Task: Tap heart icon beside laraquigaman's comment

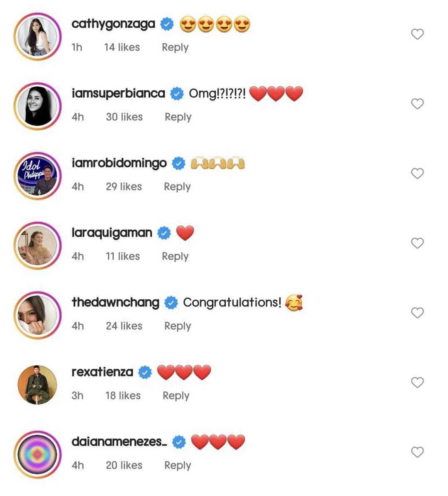Action: pyautogui.click(x=417, y=243)
